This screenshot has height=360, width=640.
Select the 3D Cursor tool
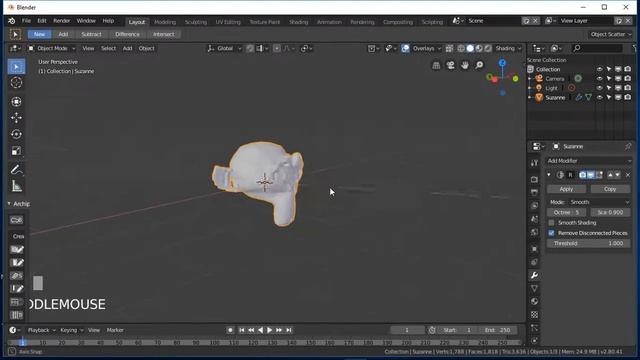click(x=16, y=83)
